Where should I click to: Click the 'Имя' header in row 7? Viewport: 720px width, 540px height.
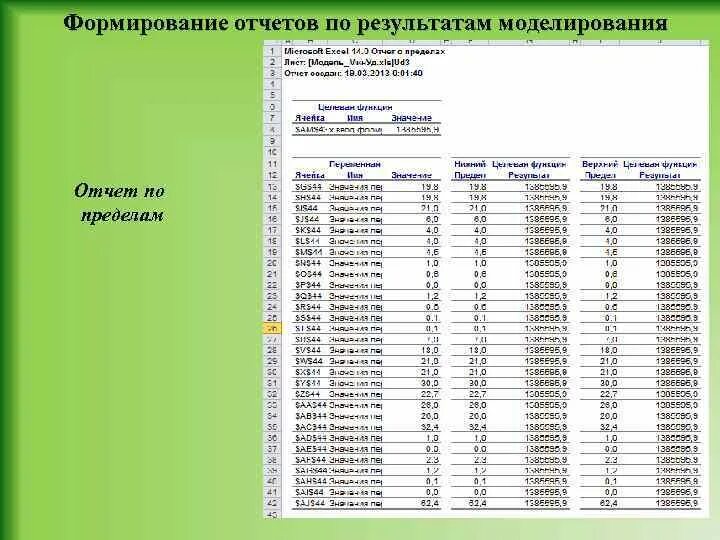[354, 118]
